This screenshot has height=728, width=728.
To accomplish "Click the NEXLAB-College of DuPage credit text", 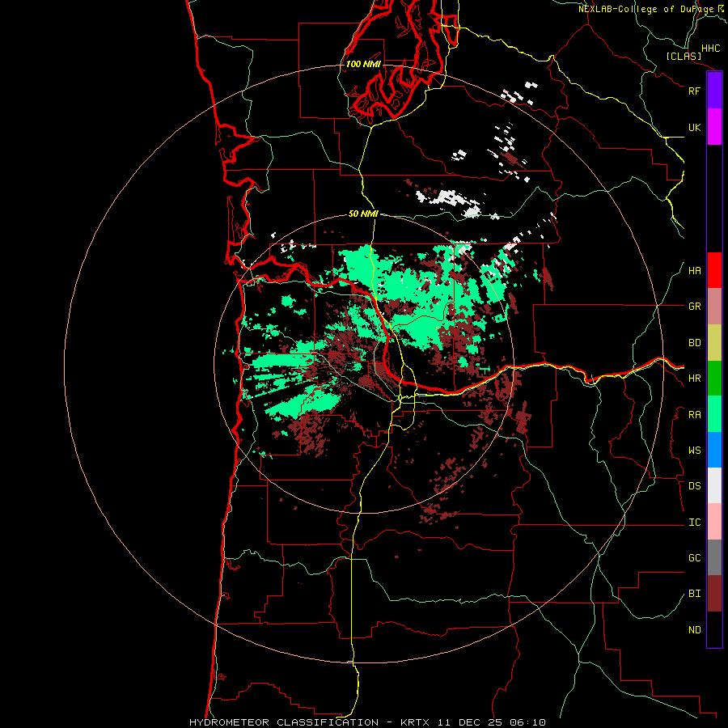I will click(651, 9).
